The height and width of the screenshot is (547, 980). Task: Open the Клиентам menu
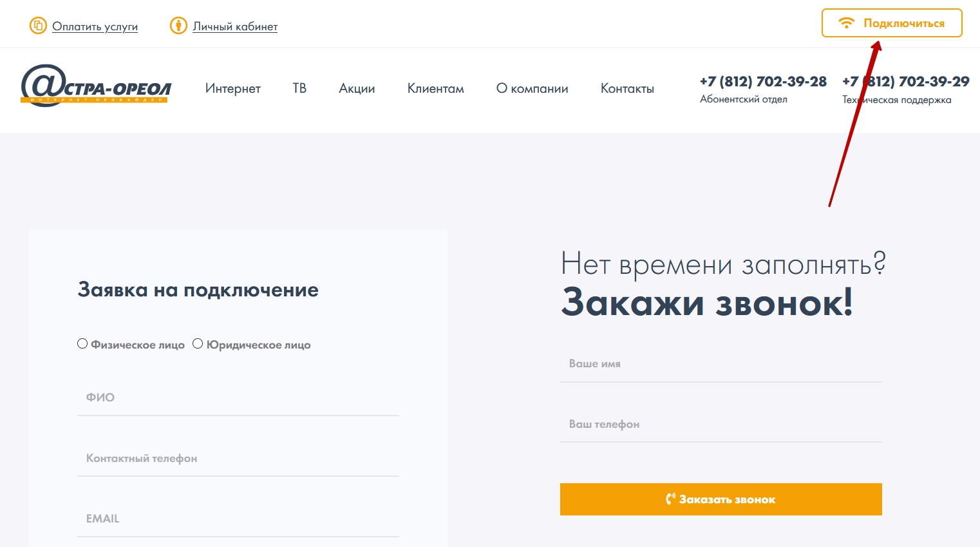coord(436,88)
